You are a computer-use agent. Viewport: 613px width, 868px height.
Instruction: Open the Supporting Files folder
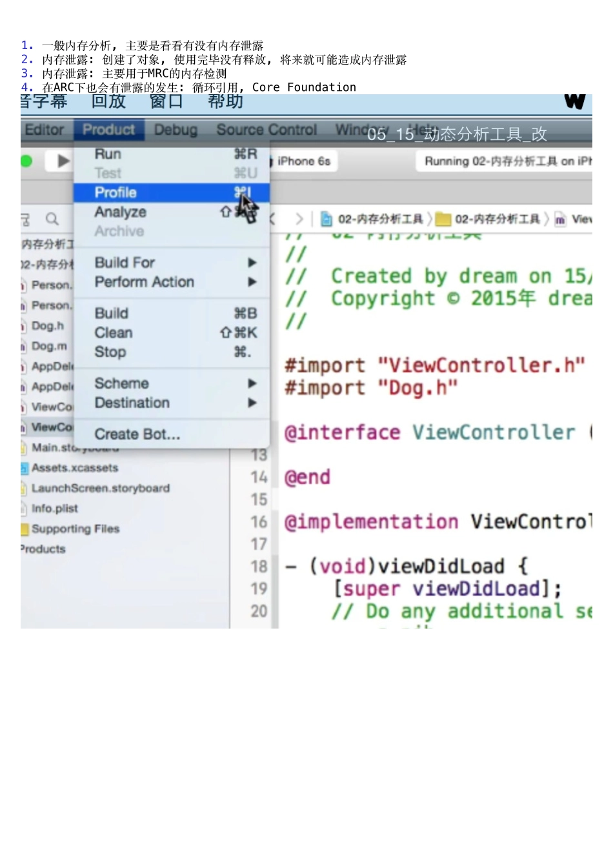coord(75,529)
